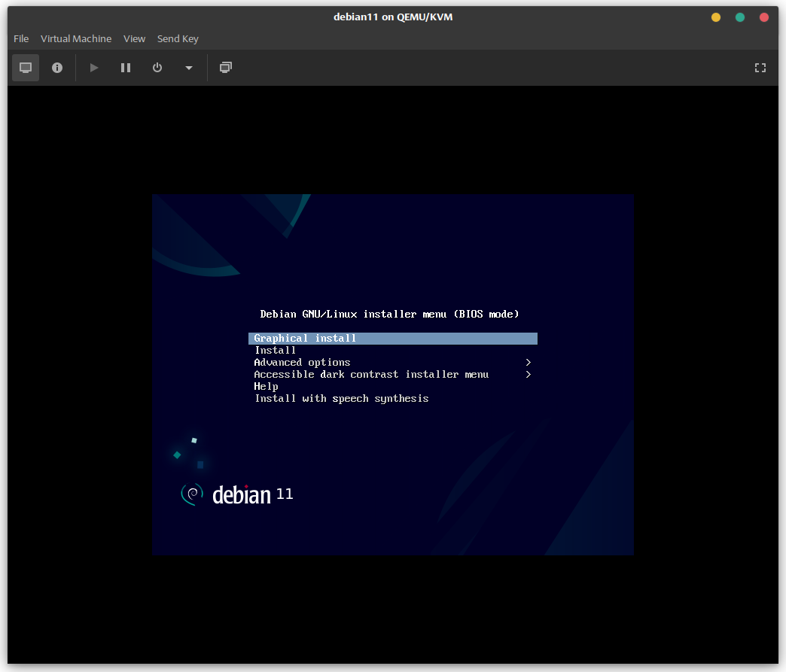Open the Send Key menu
The width and height of the screenshot is (786, 672).
[x=178, y=38]
